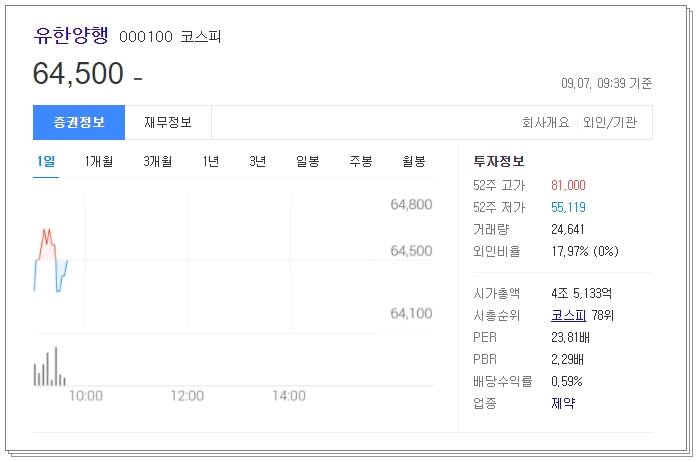The width and height of the screenshot is (698, 462).
Task: Click the 78위 market cap rank
Action: (603, 316)
